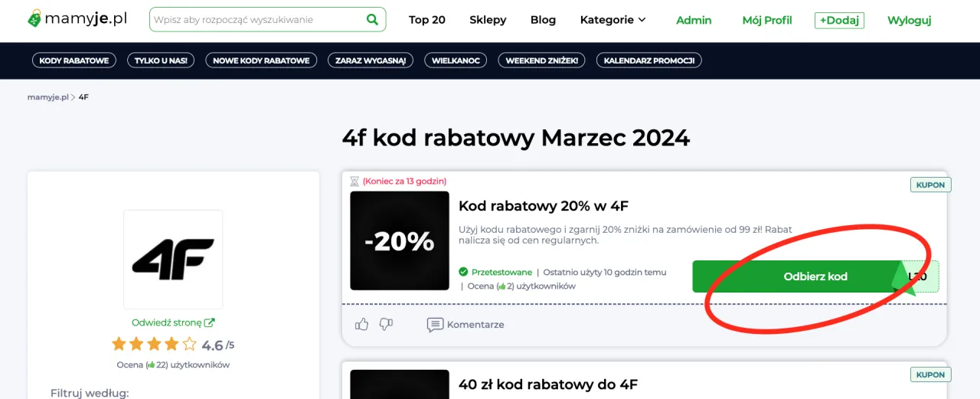The height and width of the screenshot is (399, 980).
Task: Click Odwiedź stronę link
Action: pyautogui.click(x=173, y=322)
